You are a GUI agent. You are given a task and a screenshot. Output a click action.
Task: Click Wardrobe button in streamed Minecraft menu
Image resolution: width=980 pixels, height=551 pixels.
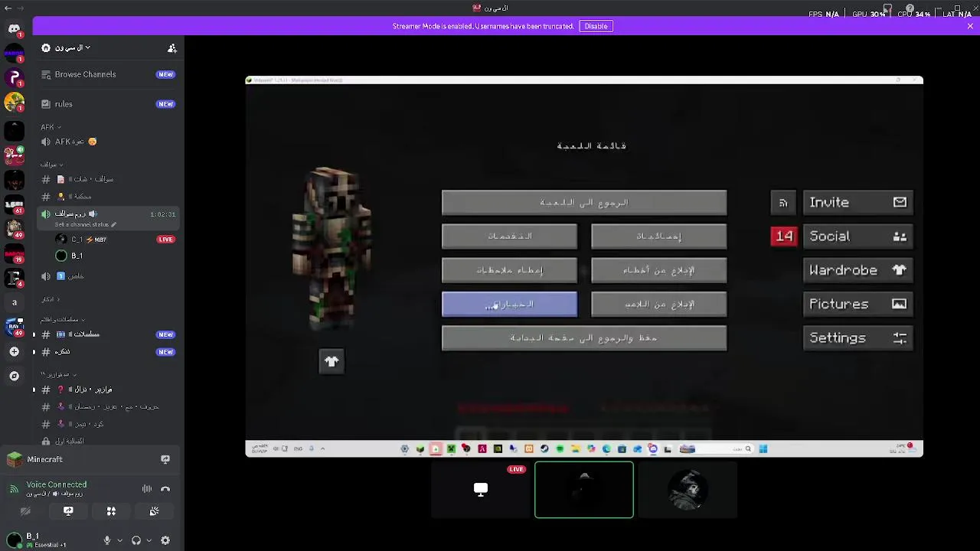tap(857, 270)
